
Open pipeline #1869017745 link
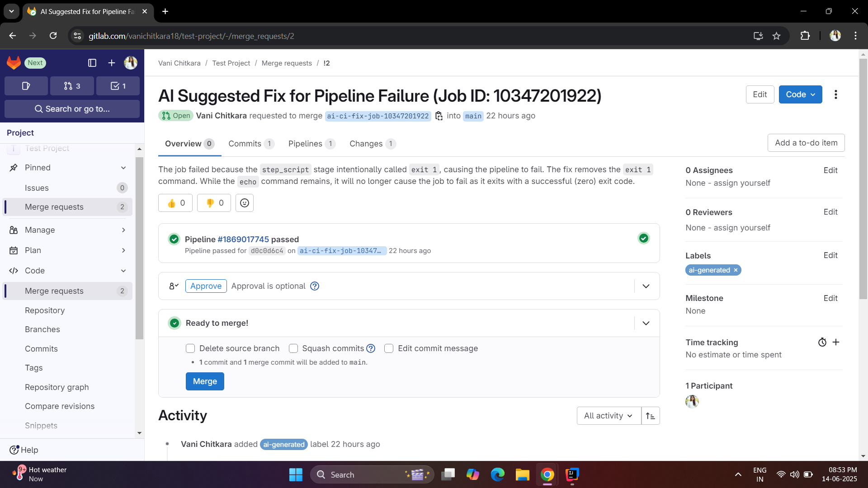pos(243,239)
